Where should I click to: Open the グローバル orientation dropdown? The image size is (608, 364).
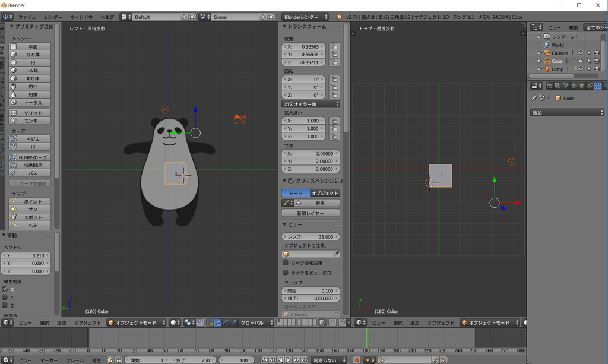point(256,322)
